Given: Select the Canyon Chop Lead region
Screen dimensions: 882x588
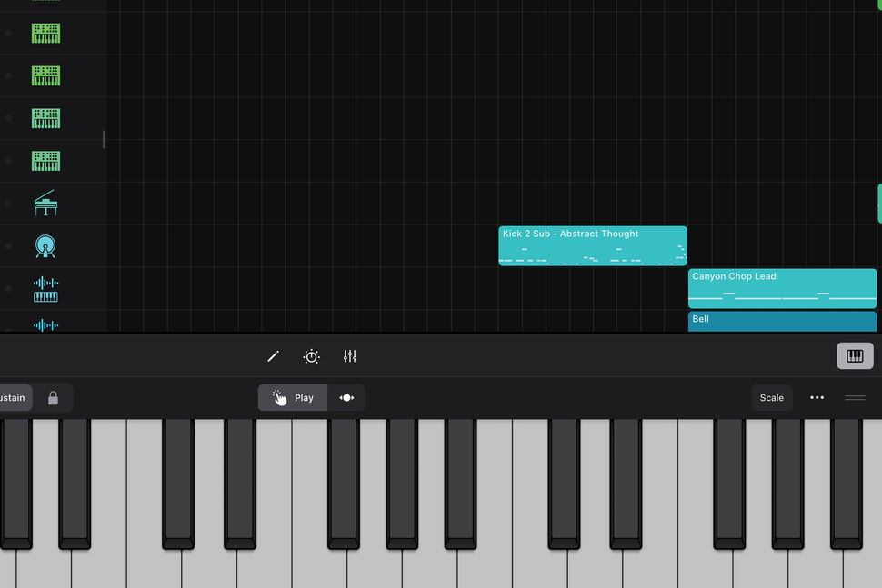Looking at the screenshot, I should [781, 287].
